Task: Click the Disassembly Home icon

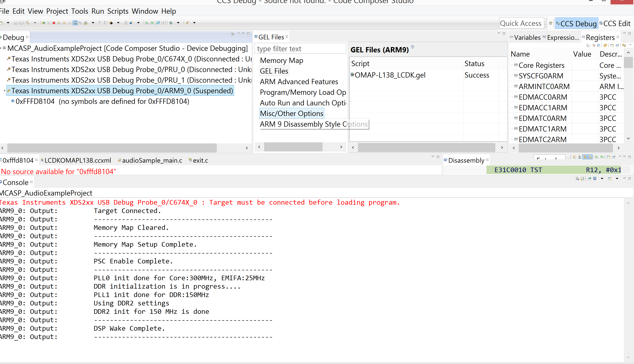Action: pos(580,157)
